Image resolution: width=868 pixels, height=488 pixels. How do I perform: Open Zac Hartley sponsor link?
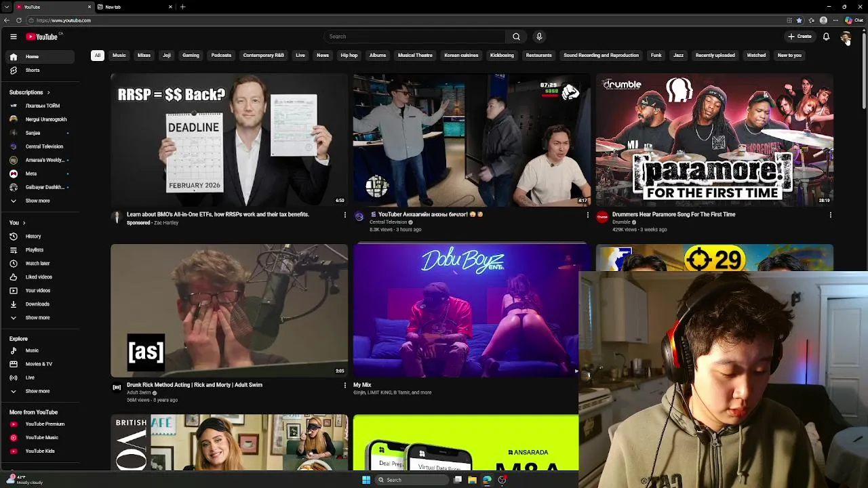point(166,223)
